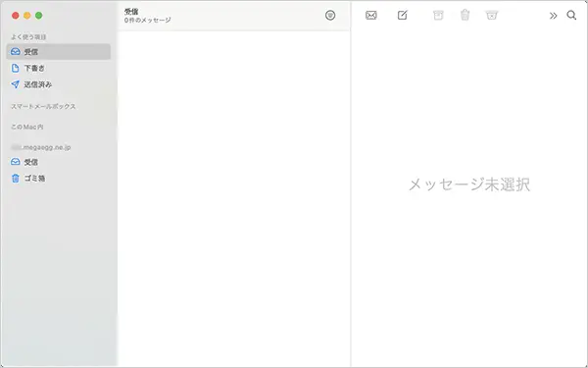Minimize the window with yellow button
Screen dimensions: 588x368
point(27,16)
